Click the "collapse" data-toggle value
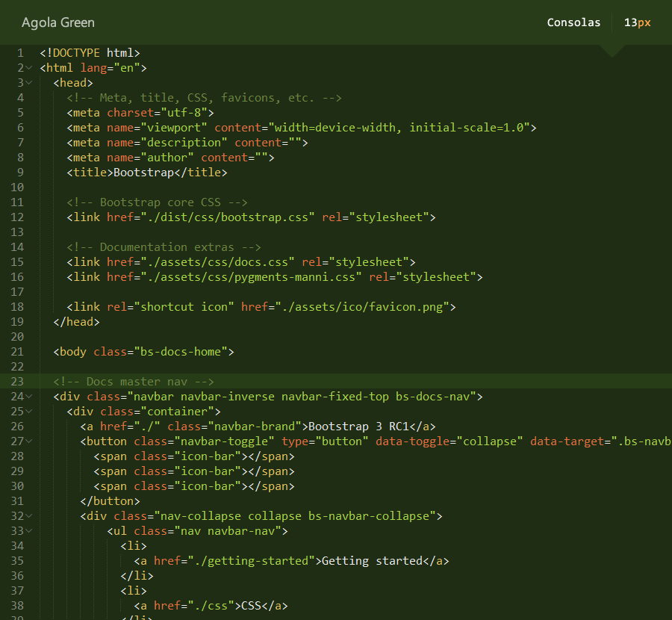This screenshot has height=620, width=672. coord(490,441)
